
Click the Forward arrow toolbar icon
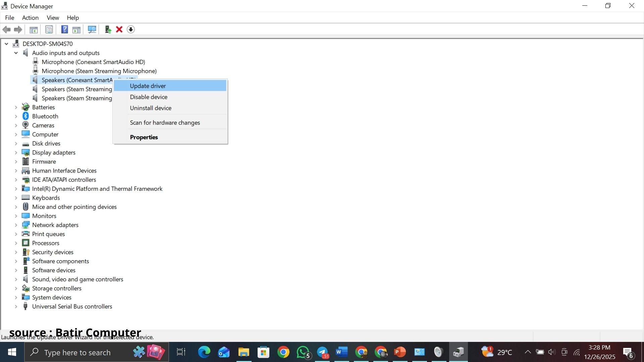click(x=18, y=29)
